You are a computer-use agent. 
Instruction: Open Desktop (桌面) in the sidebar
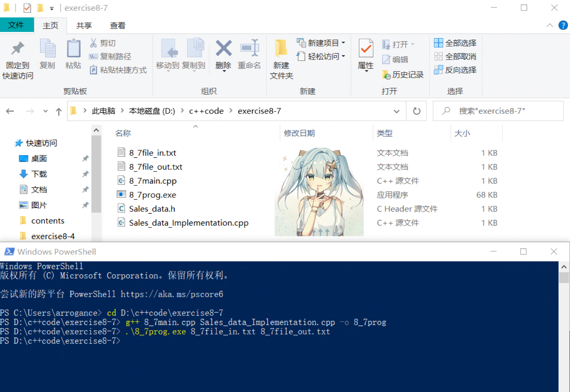point(39,159)
